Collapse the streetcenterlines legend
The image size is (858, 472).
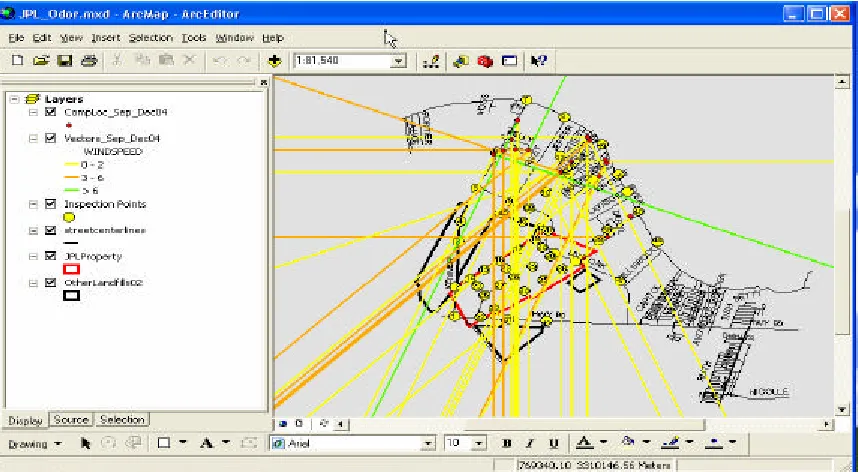[x=33, y=230]
